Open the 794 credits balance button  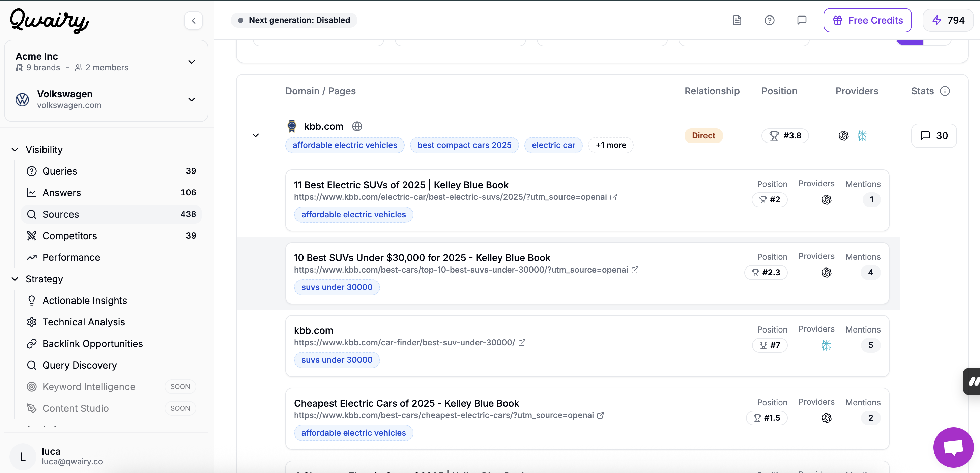point(948,20)
